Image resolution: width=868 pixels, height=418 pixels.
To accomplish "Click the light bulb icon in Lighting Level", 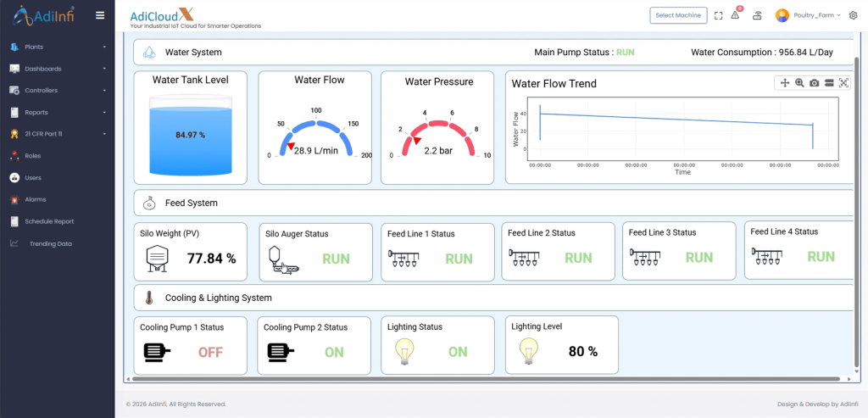I will coord(529,352).
